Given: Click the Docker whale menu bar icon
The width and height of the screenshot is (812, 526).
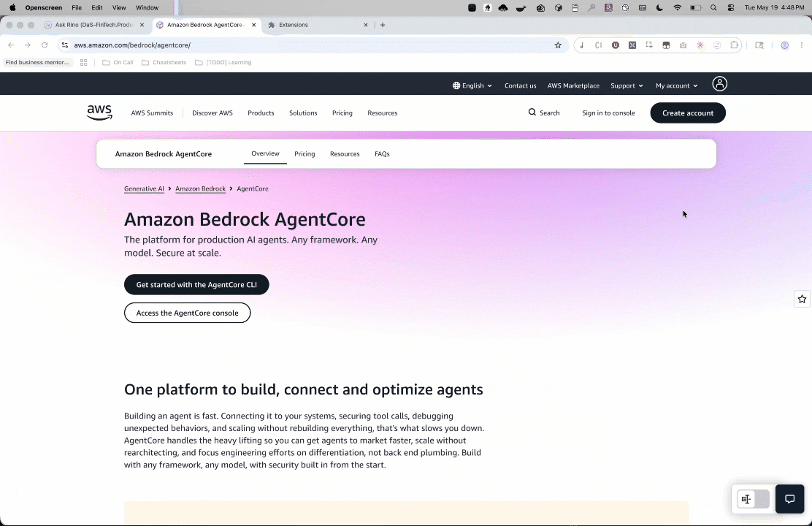Looking at the screenshot, I should (x=521, y=8).
